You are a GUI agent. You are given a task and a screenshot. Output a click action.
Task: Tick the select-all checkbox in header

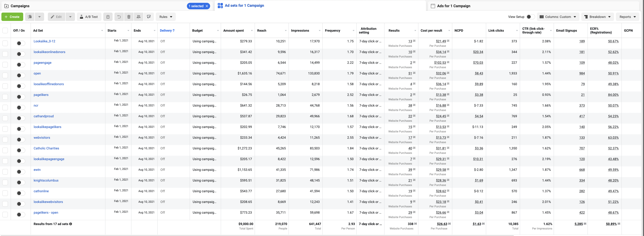point(5,30)
